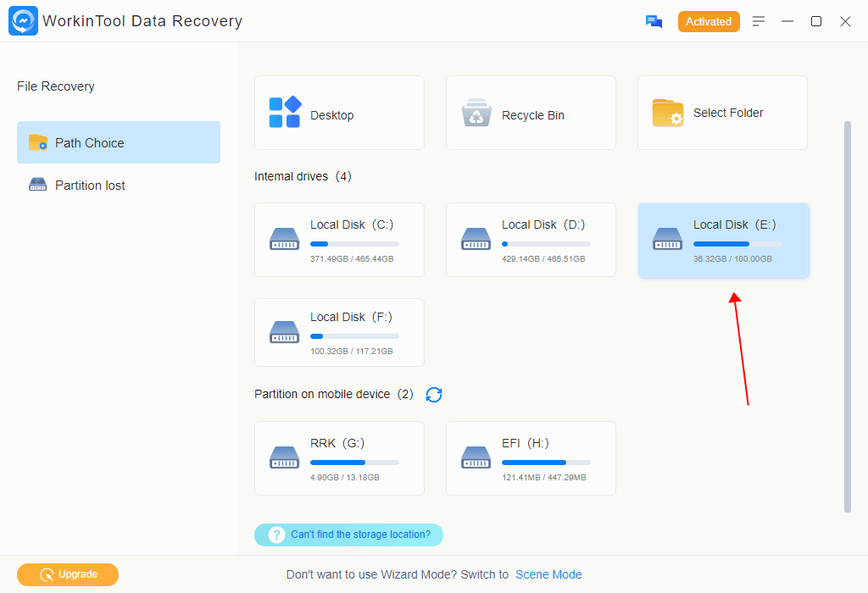Click the Desktop tiles icon
The height and width of the screenshot is (593, 868).
(x=285, y=112)
